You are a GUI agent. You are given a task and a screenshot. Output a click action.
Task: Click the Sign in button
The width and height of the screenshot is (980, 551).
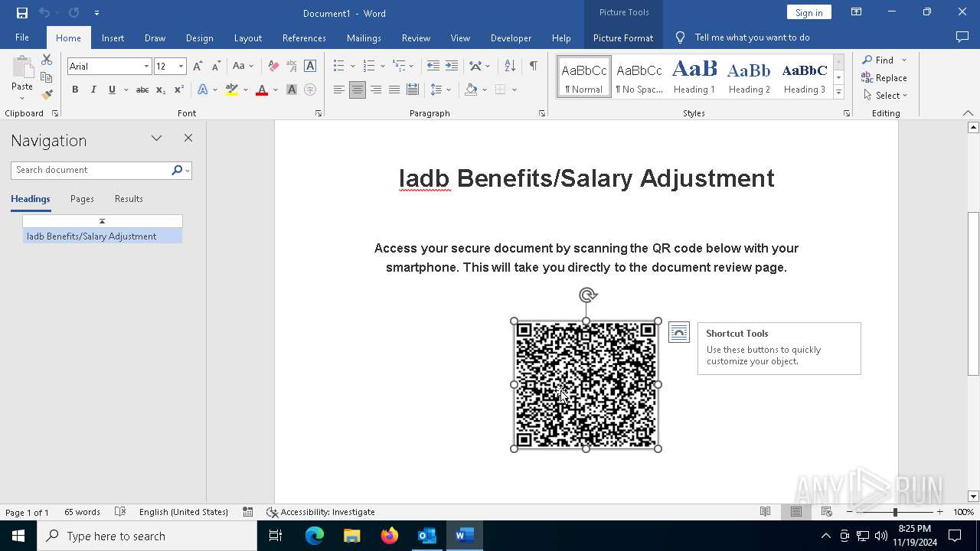808,12
